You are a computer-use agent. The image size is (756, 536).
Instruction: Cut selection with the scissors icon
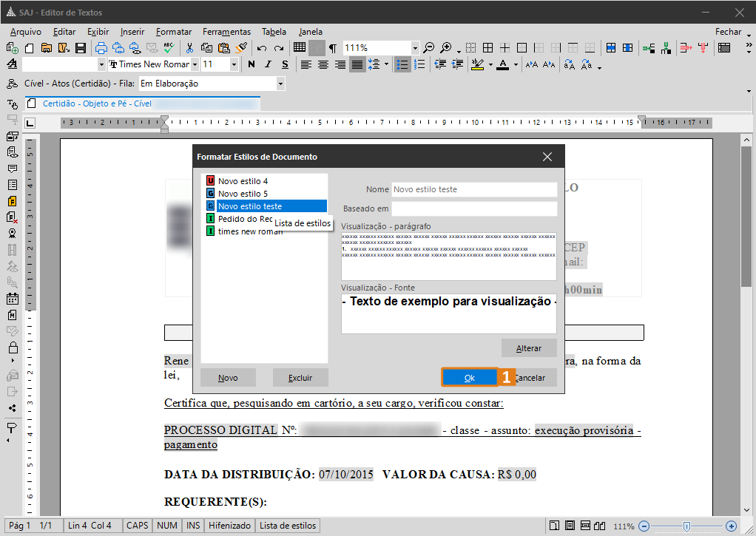(189, 48)
